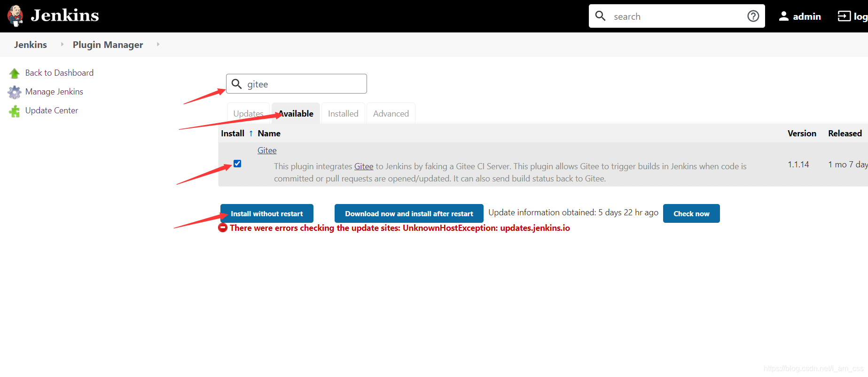Click the sort arrow beside Install
This screenshot has height=377, width=868.
251,134
